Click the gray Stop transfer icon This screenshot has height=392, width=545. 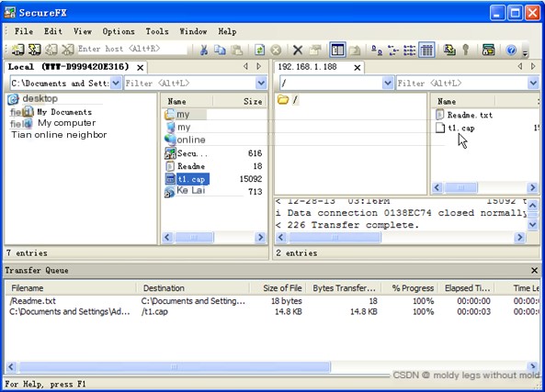(x=276, y=50)
